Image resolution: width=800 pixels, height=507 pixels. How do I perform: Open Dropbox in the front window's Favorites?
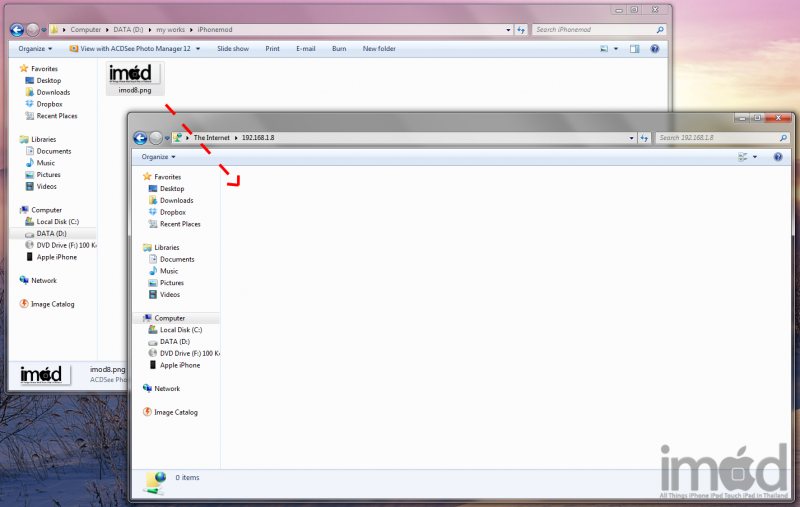172,212
